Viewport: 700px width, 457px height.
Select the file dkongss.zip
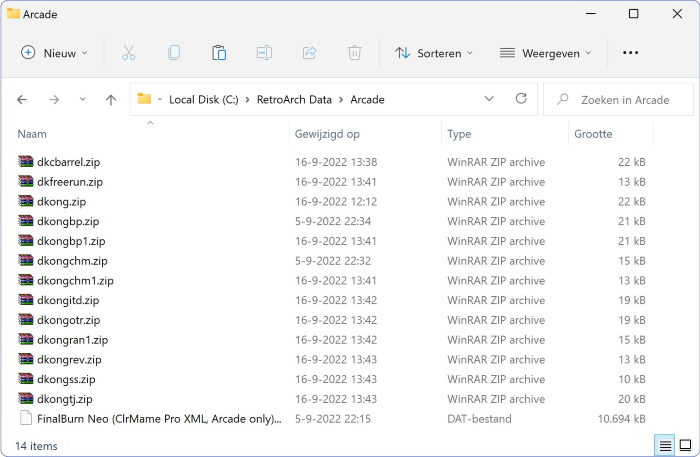(x=67, y=379)
